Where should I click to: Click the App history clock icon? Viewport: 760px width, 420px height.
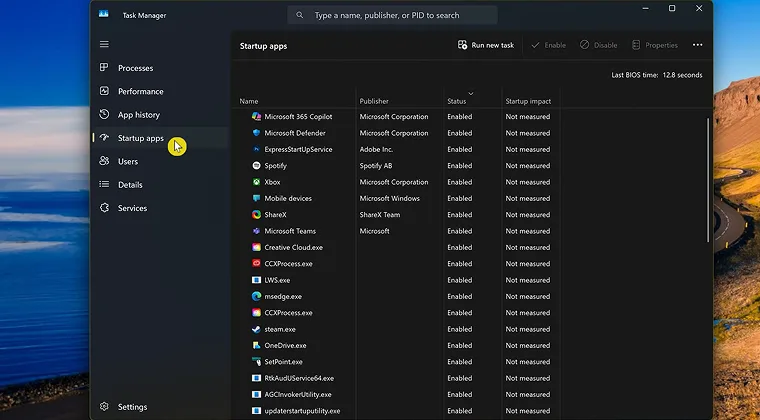point(104,114)
